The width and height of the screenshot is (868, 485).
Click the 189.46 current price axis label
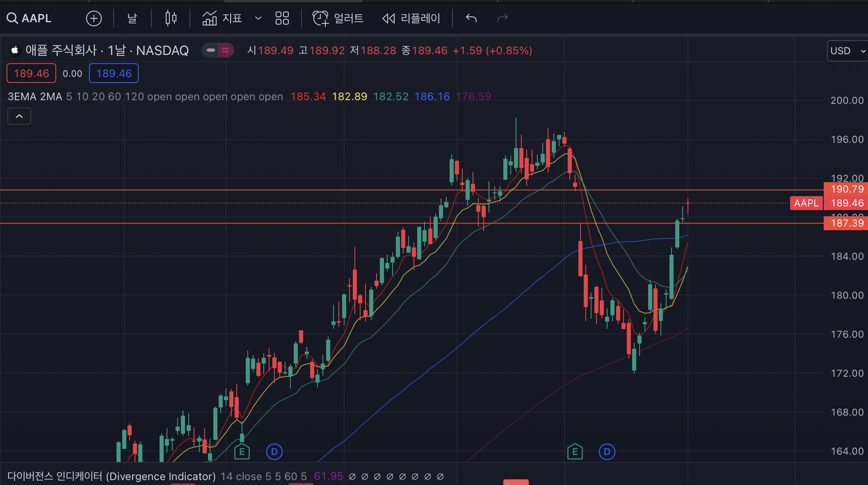pyautogui.click(x=846, y=203)
